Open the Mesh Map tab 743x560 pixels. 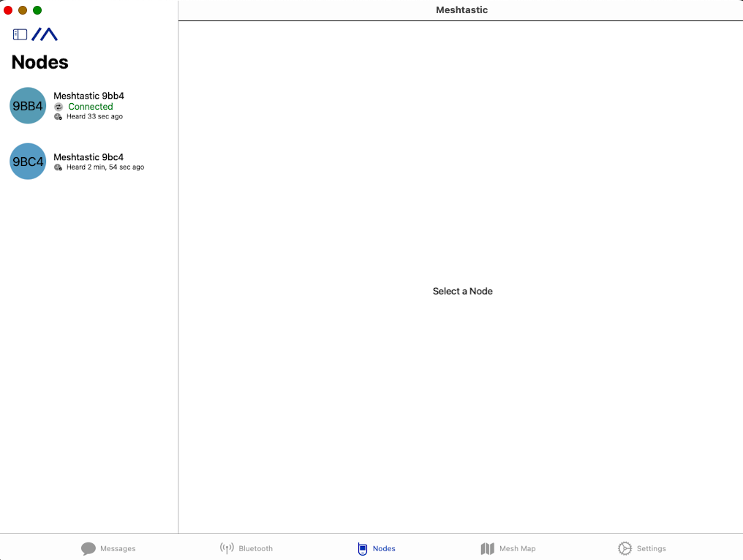click(508, 548)
